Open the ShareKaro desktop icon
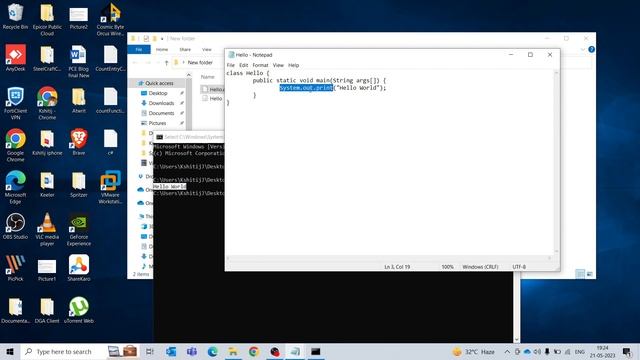This screenshot has height=360, width=640. (x=79, y=268)
